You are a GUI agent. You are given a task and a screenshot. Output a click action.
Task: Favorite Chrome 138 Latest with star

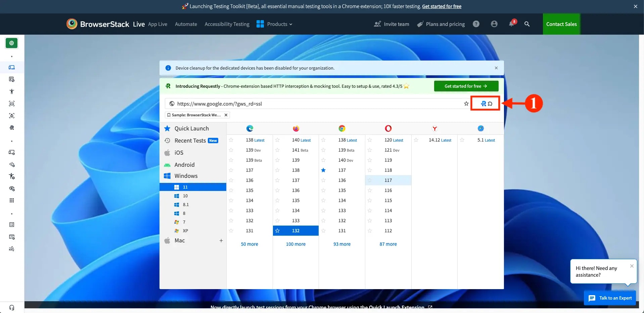(x=323, y=140)
